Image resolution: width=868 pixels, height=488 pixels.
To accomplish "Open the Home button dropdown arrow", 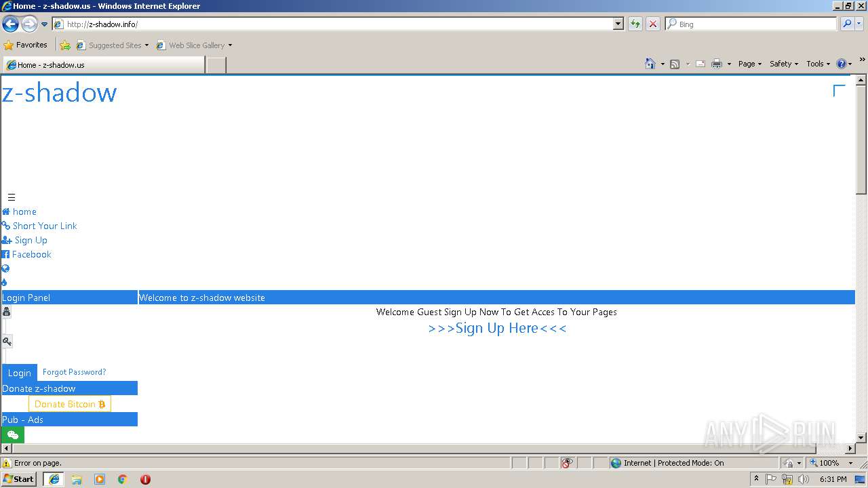I will coord(663,64).
